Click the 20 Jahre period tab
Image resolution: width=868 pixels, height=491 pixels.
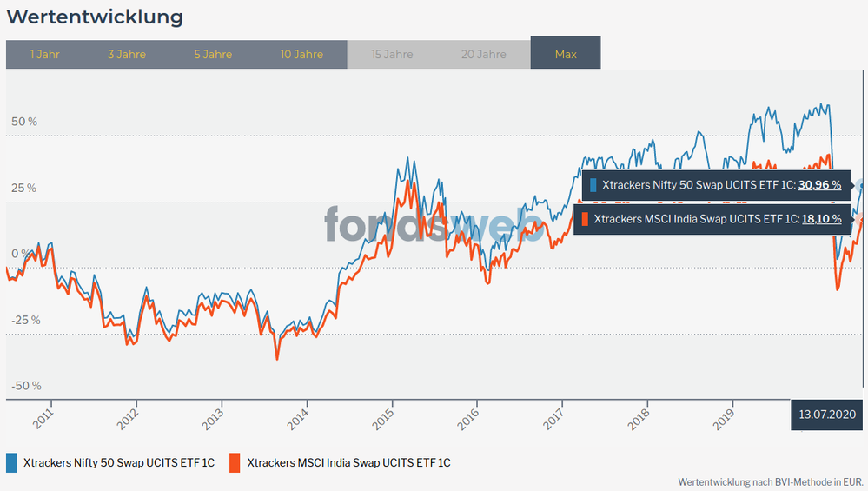click(483, 54)
